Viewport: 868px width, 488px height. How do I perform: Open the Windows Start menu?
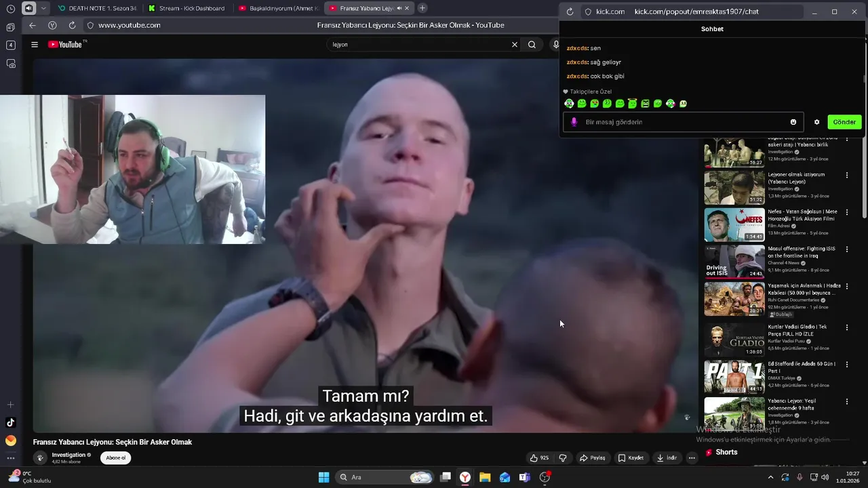click(x=323, y=477)
